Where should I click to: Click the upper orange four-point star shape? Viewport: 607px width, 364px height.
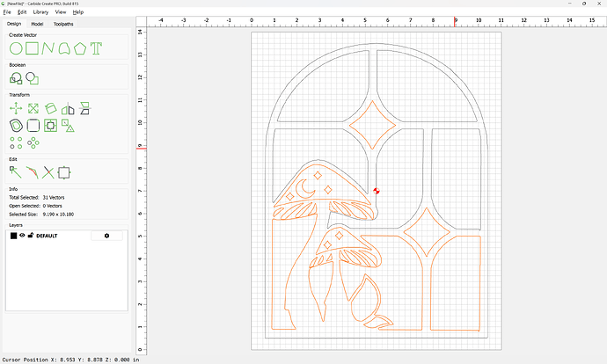pos(372,125)
